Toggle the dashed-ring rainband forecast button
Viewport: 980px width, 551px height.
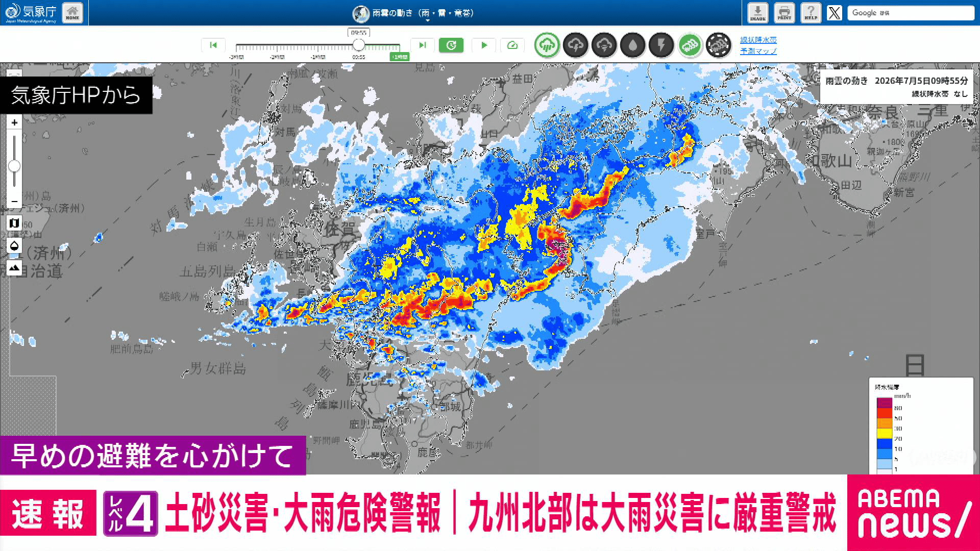coord(719,45)
